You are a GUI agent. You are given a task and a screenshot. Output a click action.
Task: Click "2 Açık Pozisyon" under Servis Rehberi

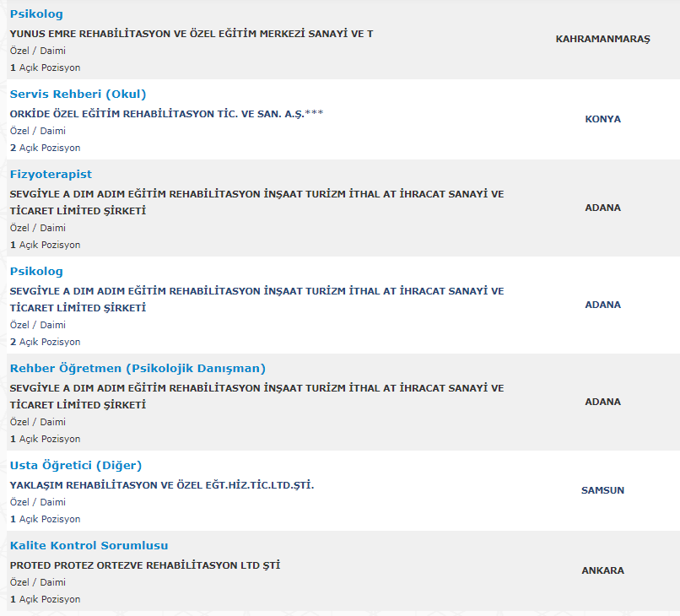46,148
